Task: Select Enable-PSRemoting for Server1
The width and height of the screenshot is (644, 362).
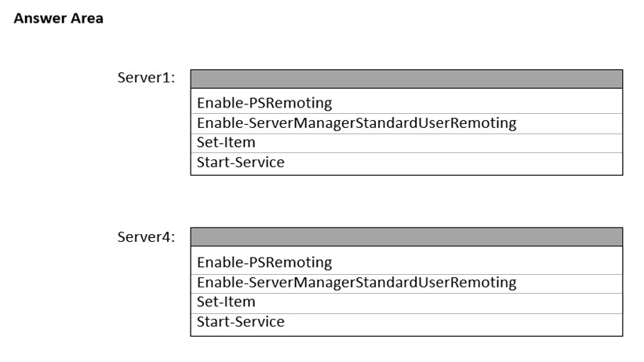Action: [264, 103]
